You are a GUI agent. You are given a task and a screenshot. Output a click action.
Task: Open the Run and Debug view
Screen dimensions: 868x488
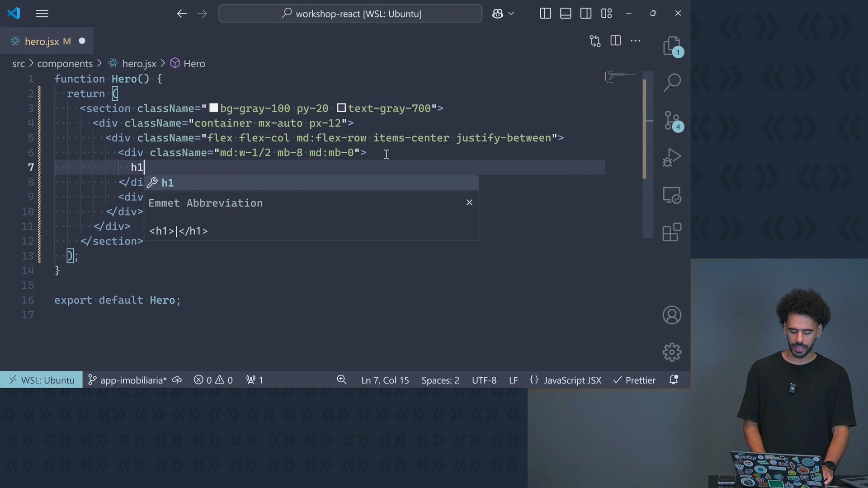pyautogui.click(x=672, y=158)
